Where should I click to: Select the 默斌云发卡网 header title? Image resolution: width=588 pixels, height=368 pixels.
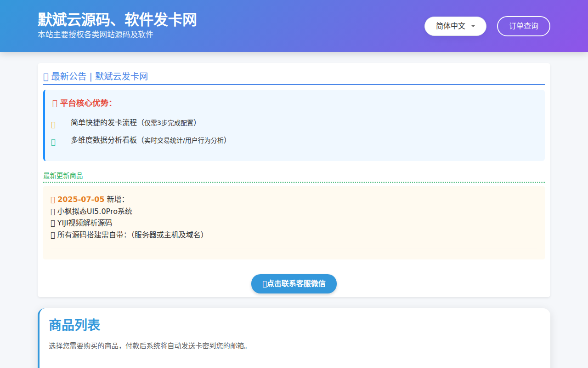(120, 77)
